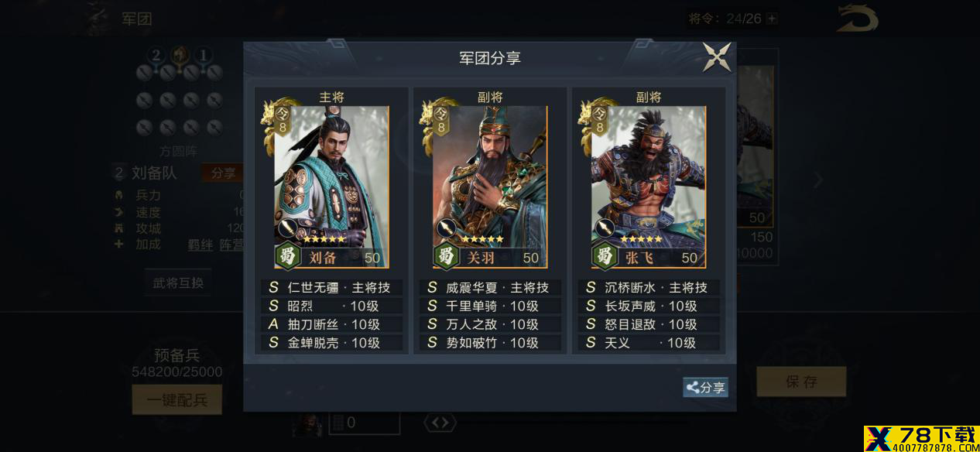Click the plus icon next to 将令 24/26
Viewport: 980px width, 452px height.
pos(772,19)
